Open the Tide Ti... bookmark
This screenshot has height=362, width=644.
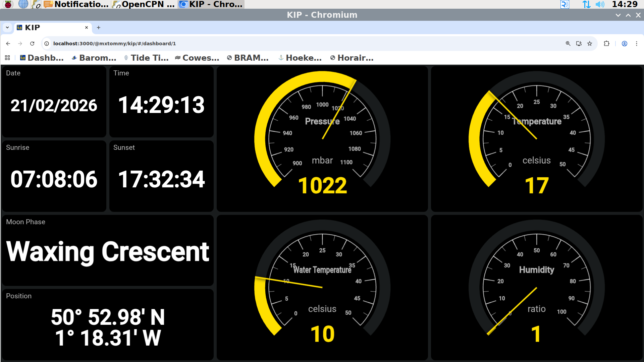point(146,58)
